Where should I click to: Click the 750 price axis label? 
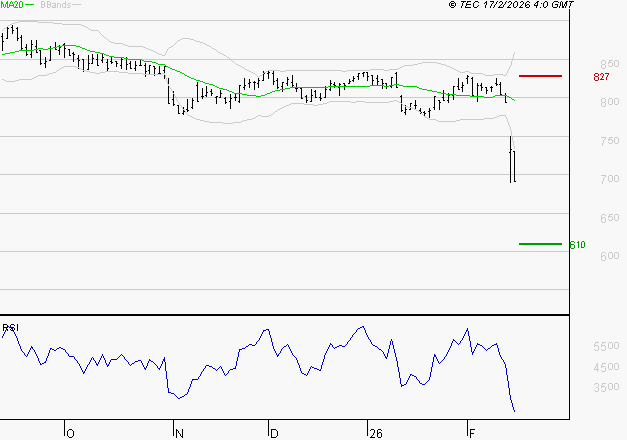tap(610, 141)
